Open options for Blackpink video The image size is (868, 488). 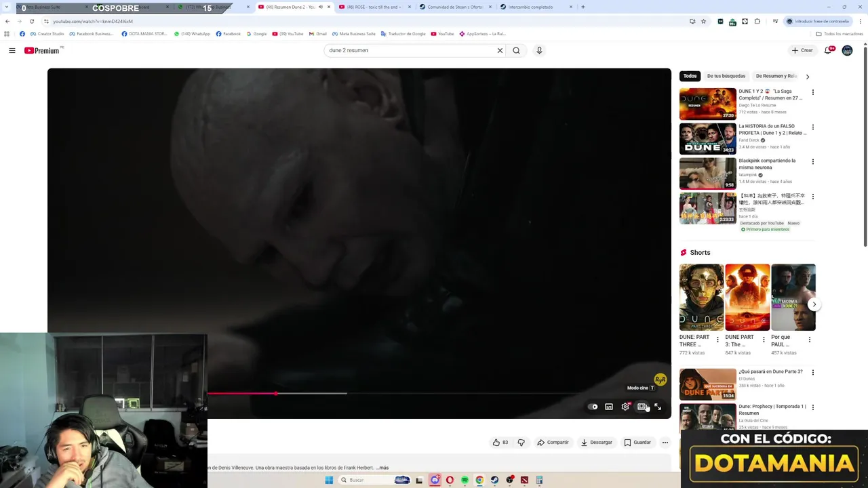coord(813,162)
